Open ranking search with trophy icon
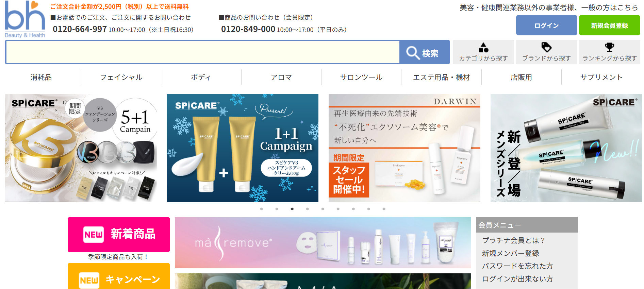 click(x=609, y=52)
